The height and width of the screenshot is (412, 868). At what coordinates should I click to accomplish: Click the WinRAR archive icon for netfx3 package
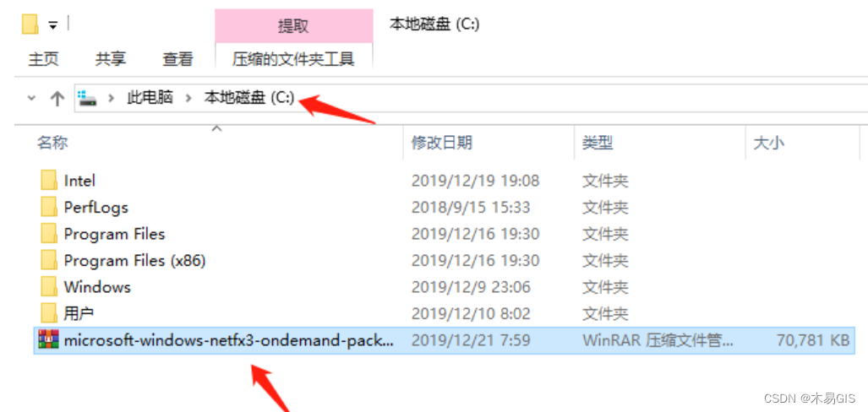[48, 340]
